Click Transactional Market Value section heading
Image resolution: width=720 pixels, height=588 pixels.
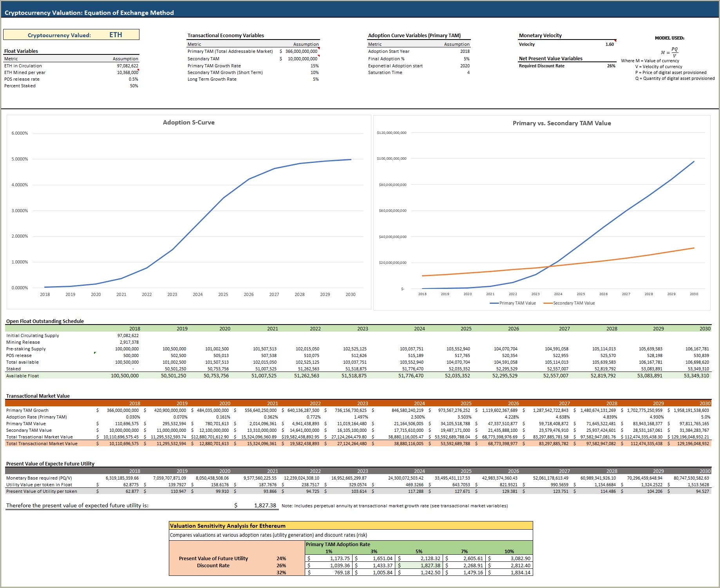click(x=38, y=396)
